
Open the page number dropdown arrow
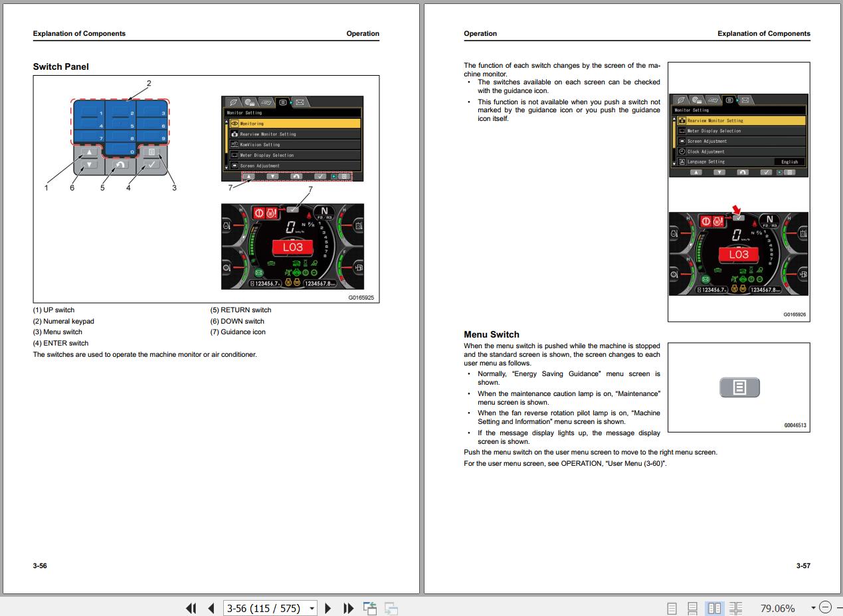312,608
